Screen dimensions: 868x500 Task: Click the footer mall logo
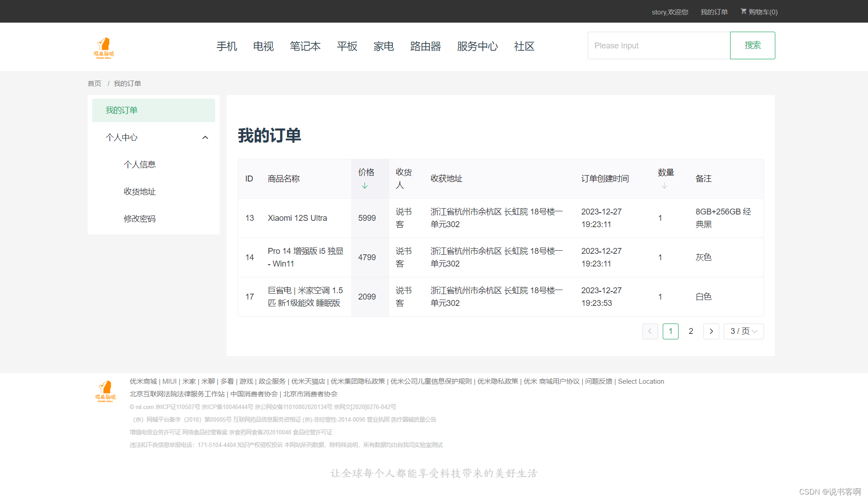105,391
